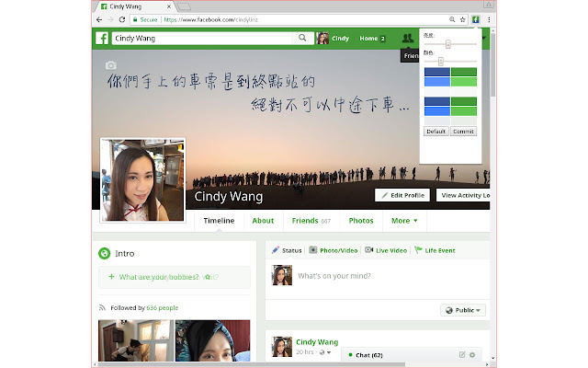The height and width of the screenshot is (368, 588).
Task: Open the Public audience dropdown
Action: click(463, 310)
